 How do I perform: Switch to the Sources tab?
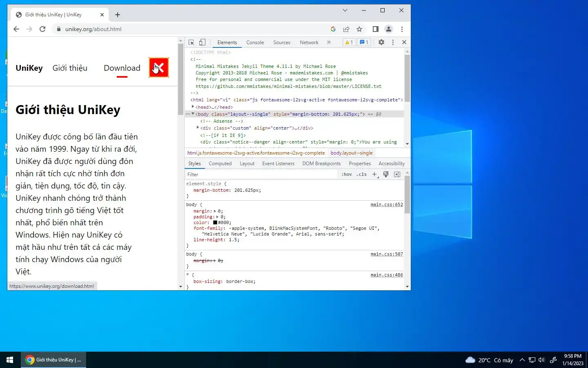pos(282,43)
